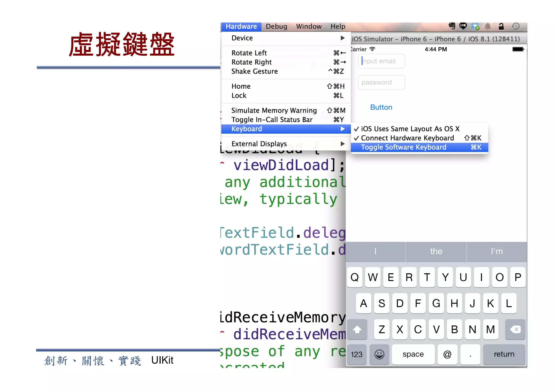555x392 pixels.
Task: Expand the Device submenu
Action: (286, 38)
